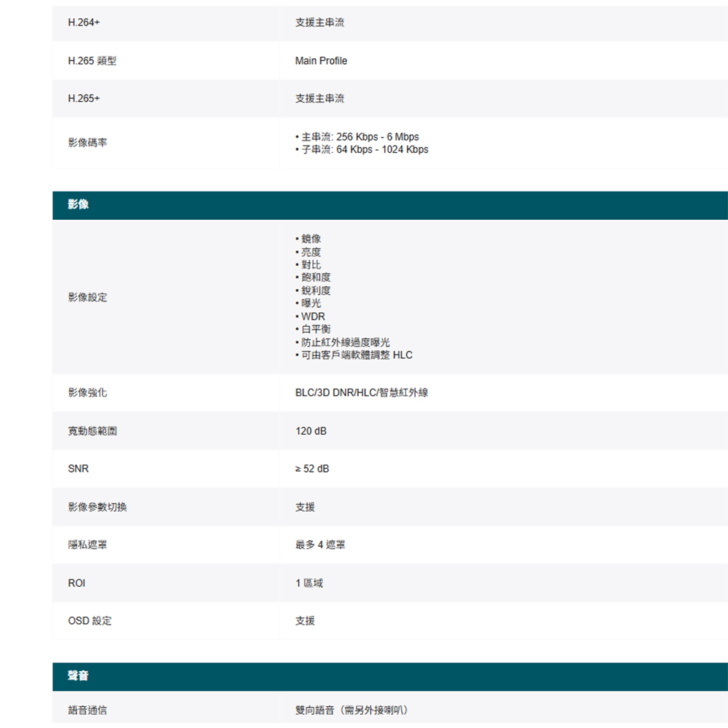Click the 影像設定 row label
The height and width of the screenshot is (728, 728).
pyautogui.click(x=87, y=298)
